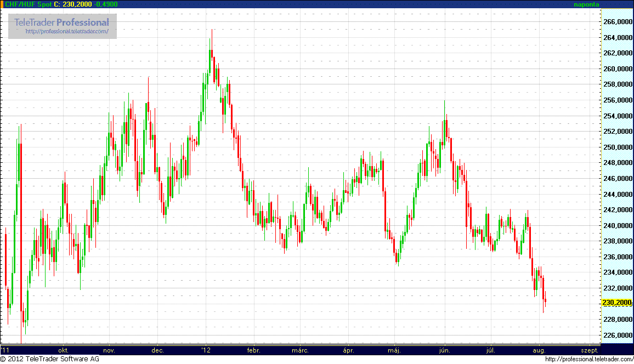Click the orange marker before CHF/HUF title
This screenshot has width=634, height=364.
(2, 4)
